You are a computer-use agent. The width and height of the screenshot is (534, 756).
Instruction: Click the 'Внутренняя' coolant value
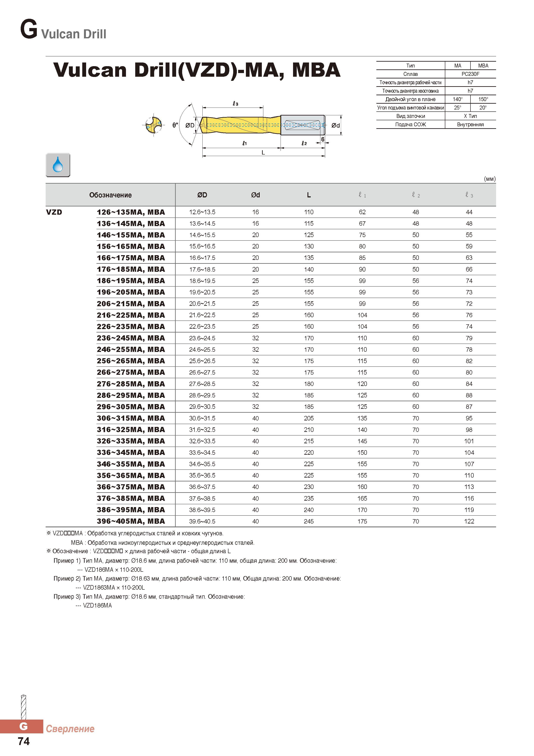[x=470, y=125]
